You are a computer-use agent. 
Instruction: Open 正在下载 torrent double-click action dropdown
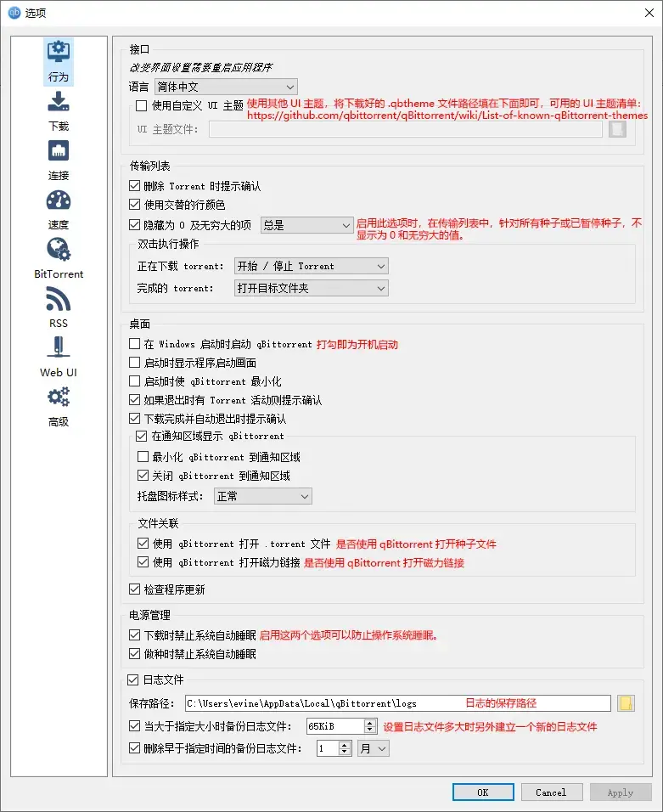pos(311,266)
